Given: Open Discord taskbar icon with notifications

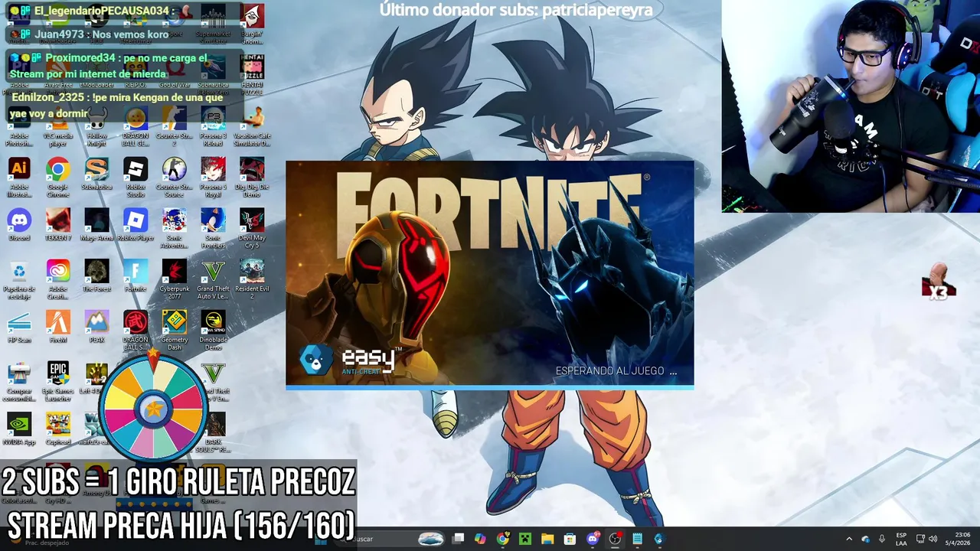Looking at the screenshot, I should pos(592,539).
